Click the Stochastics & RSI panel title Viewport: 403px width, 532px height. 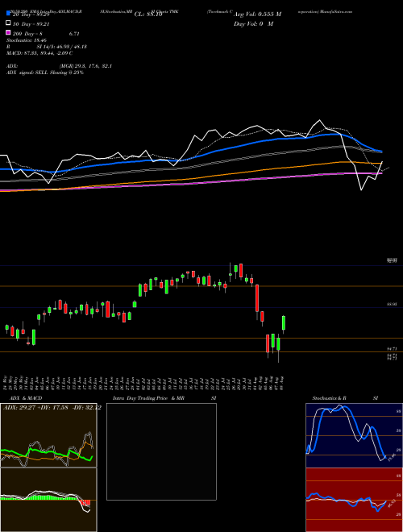pos(345,398)
